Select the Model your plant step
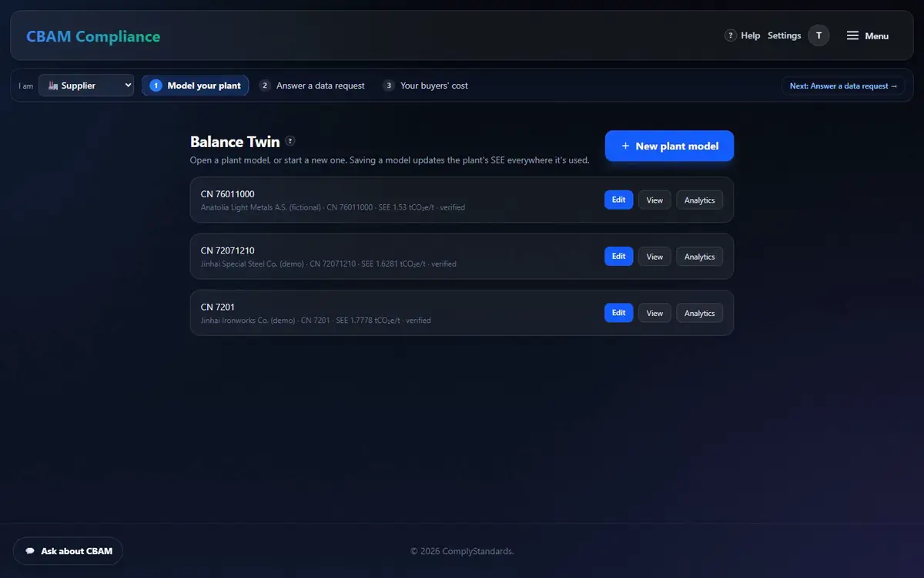Image resolution: width=924 pixels, height=578 pixels. tap(196, 86)
